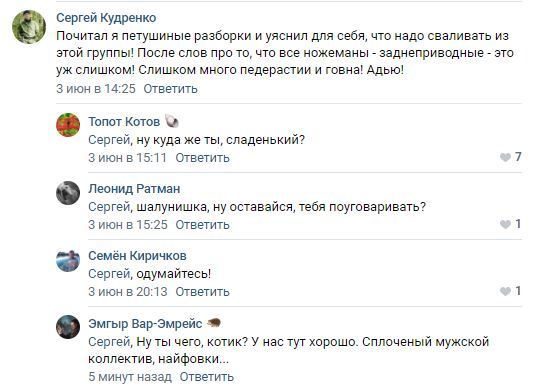The height and width of the screenshot is (392, 536).
Task: Open the '3 июн в 15:25' timestamp link
Action: [128, 225]
